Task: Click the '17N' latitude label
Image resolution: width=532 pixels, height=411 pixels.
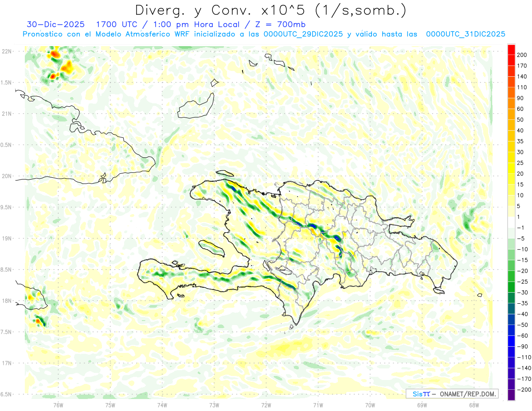Action: (x=6, y=363)
